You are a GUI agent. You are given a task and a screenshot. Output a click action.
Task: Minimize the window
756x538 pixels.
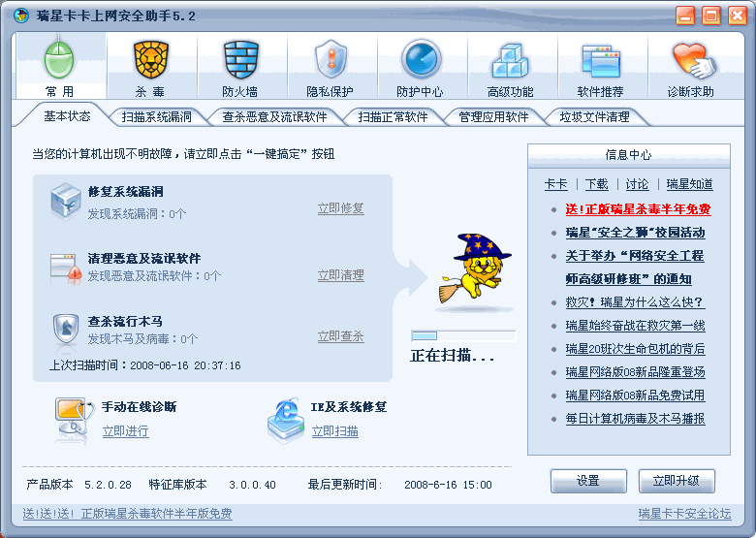click(x=684, y=16)
